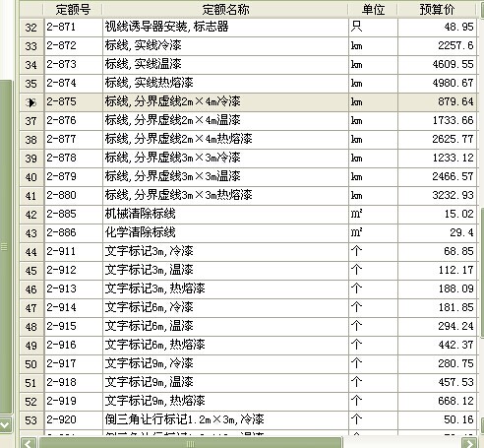484x448 pixels.
Task: Select row header 36 with arrow indicator
Action: [31, 102]
